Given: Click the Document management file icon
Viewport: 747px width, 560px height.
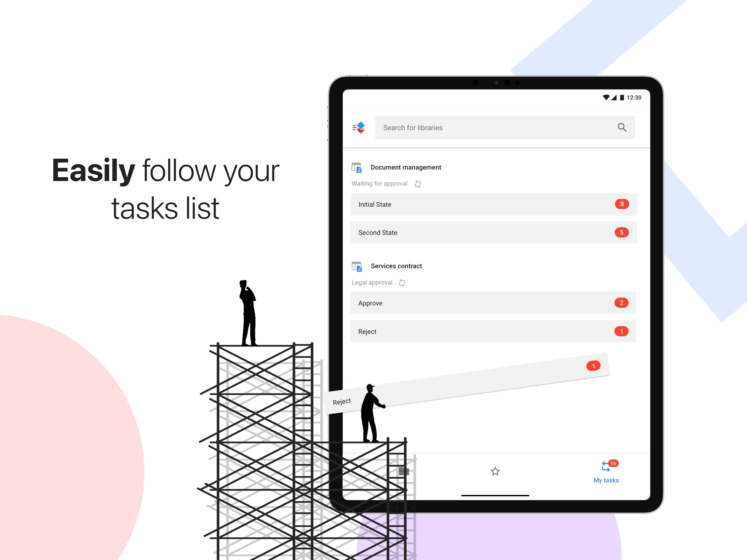Looking at the screenshot, I should click(358, 167).
